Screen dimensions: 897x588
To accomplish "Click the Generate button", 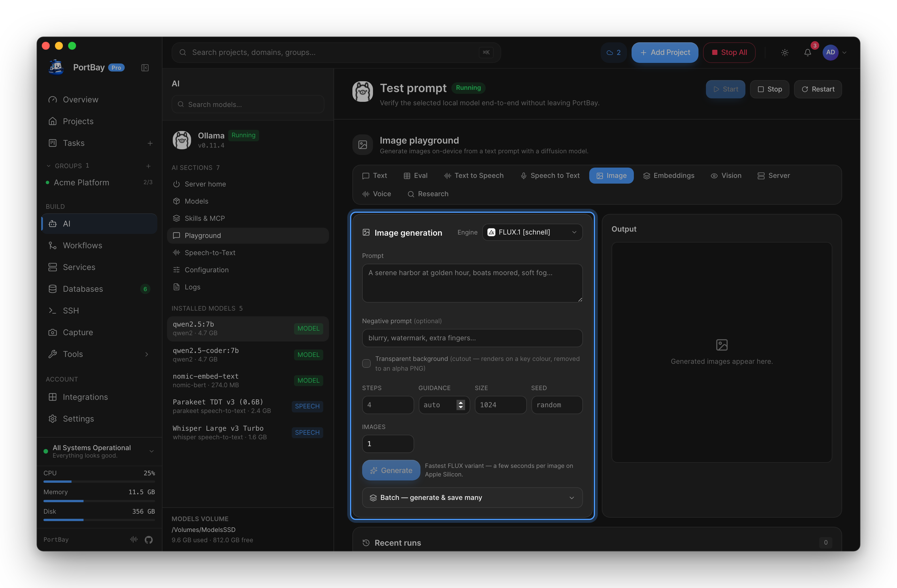I will [x=391, y=470].
